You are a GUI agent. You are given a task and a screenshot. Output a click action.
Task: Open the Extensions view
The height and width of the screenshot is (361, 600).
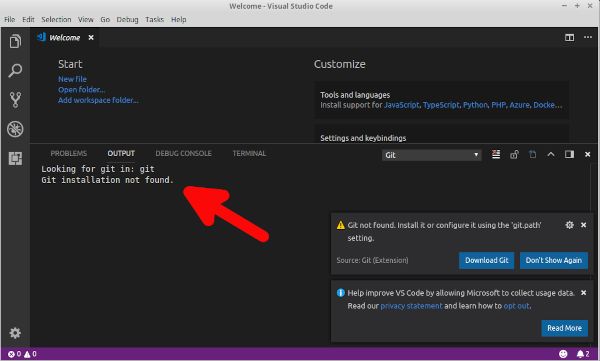point(15,158)
